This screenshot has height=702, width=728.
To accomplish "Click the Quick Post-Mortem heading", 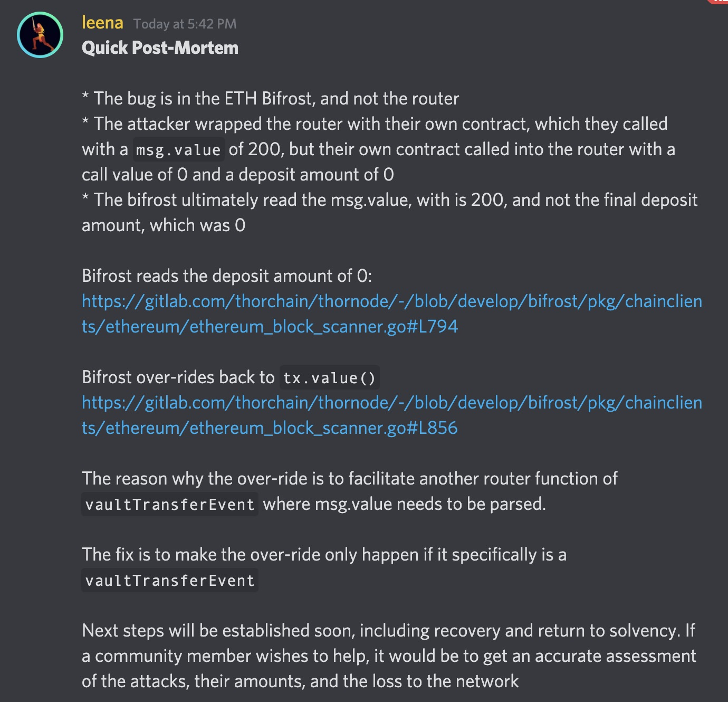I will click(x=160, y=48).
